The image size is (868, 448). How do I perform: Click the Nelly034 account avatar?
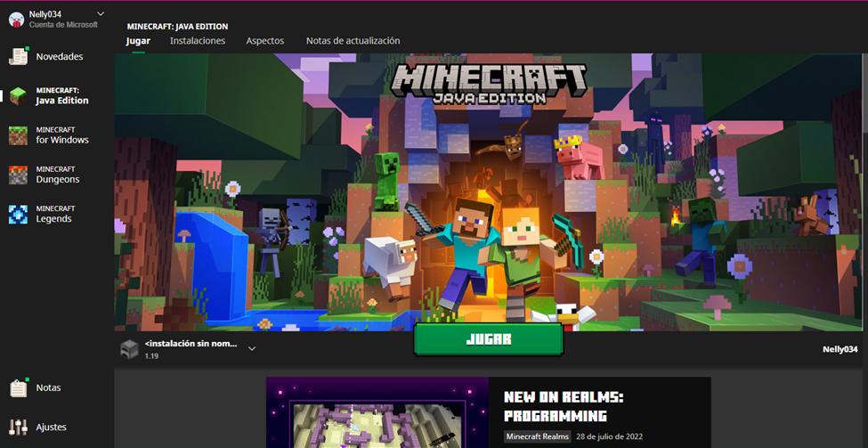click(15, 19)
